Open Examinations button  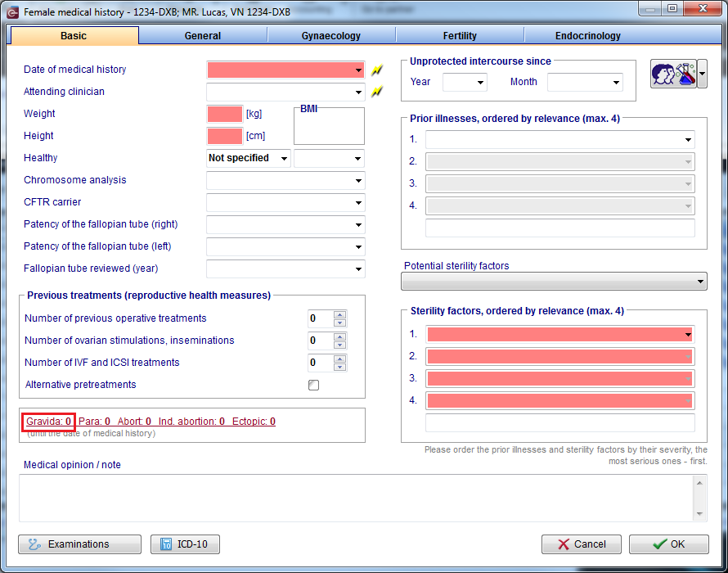(79, 544)
